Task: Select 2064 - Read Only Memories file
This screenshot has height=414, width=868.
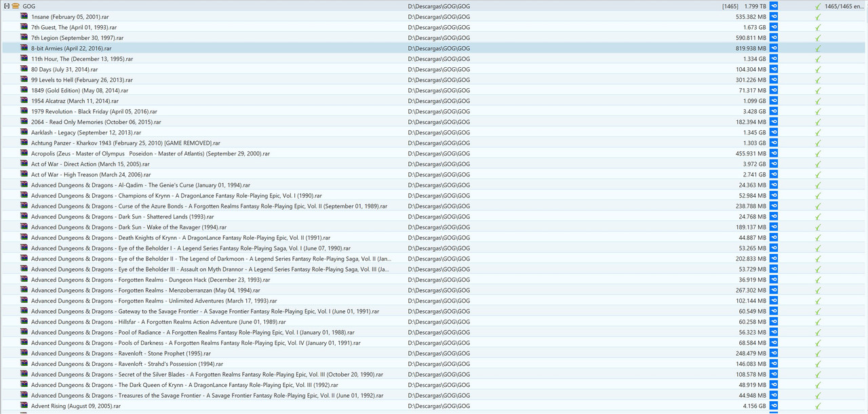Action: 96,121
